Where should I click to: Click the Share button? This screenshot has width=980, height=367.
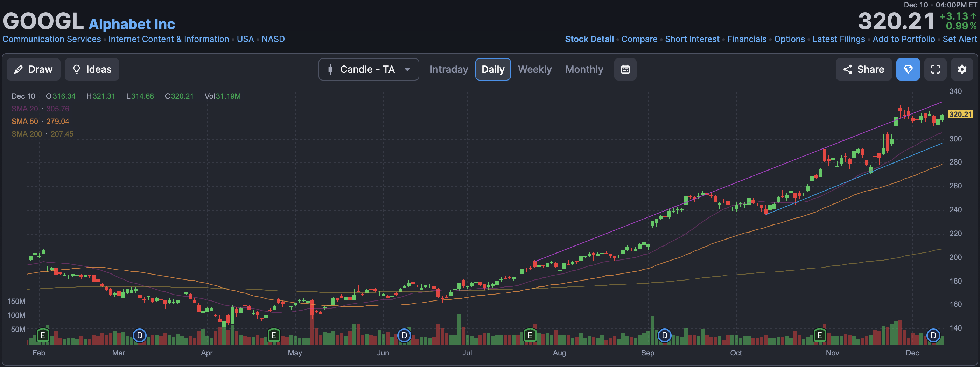click(863, 69)
